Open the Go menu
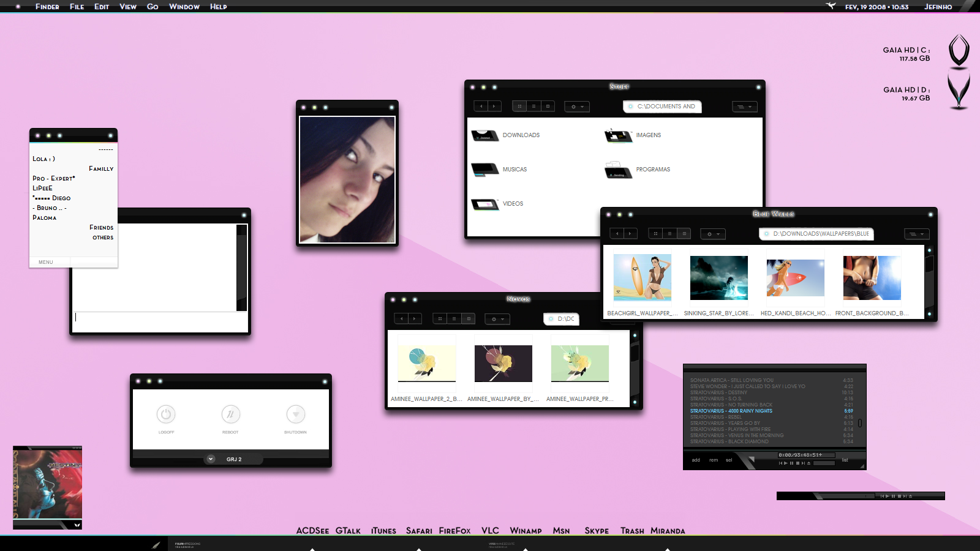Viewport: 980px width, 551px height. pyautogui.click(x=153, y=7)
